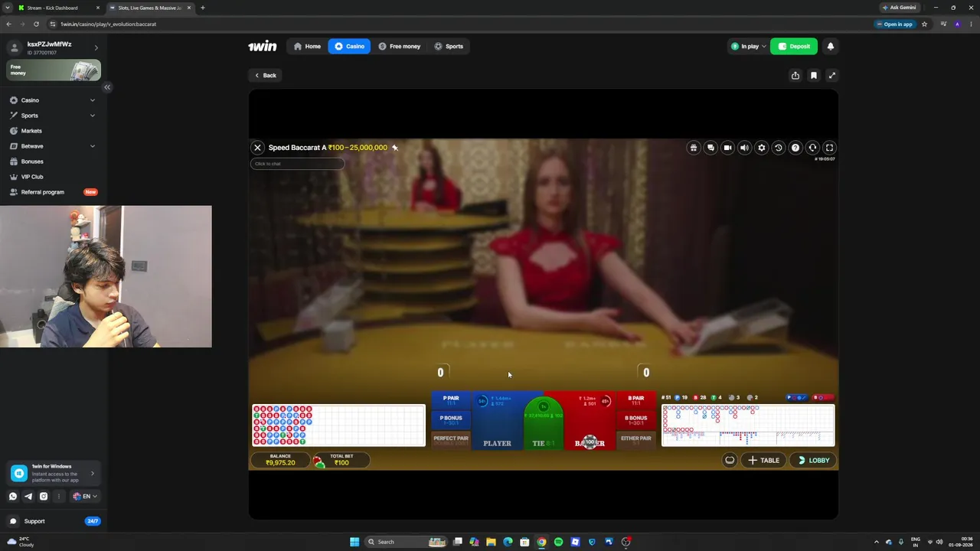Place bet on BANKER area
The height and width of the screenshot is (551, 980).
[x=590, y=421]
